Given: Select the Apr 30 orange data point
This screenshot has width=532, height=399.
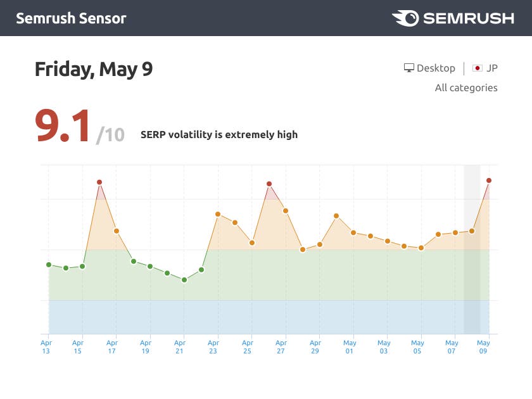Looking at the screenshot, I should 336,216.
